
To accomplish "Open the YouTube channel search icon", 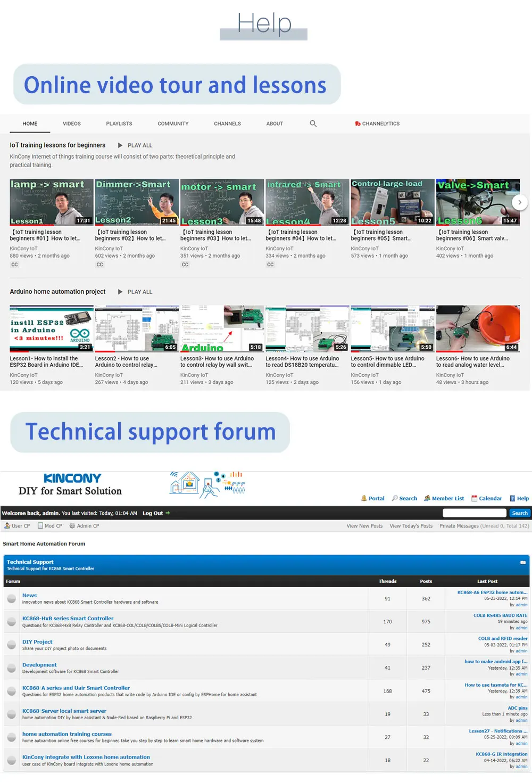I will point(313,124).
